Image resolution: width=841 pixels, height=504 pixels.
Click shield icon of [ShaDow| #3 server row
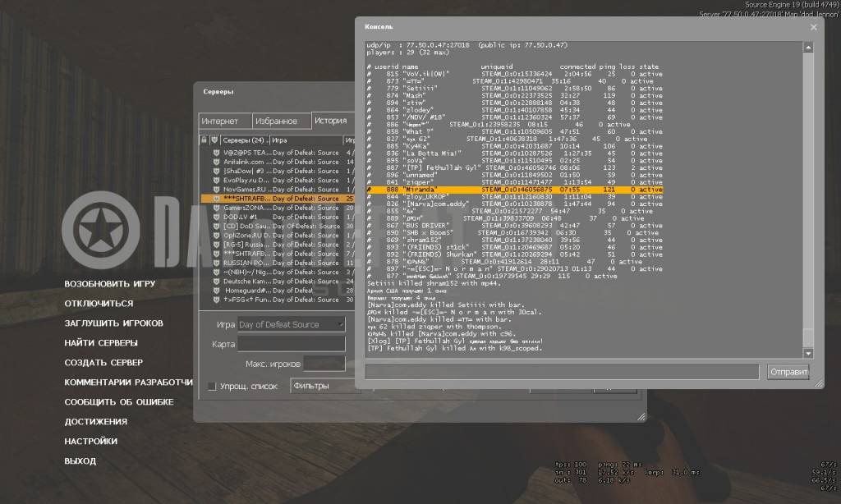216,171
